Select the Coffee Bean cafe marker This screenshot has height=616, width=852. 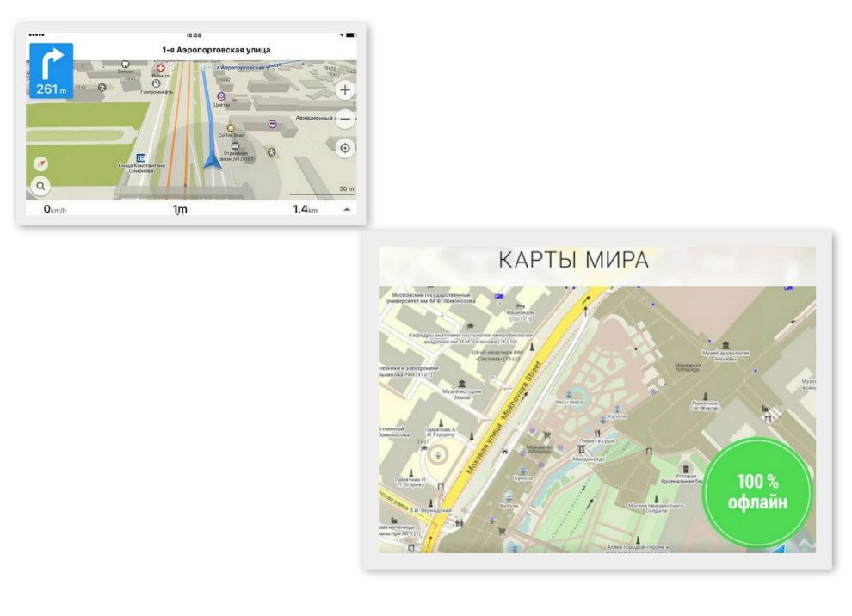tap(231, 127)
